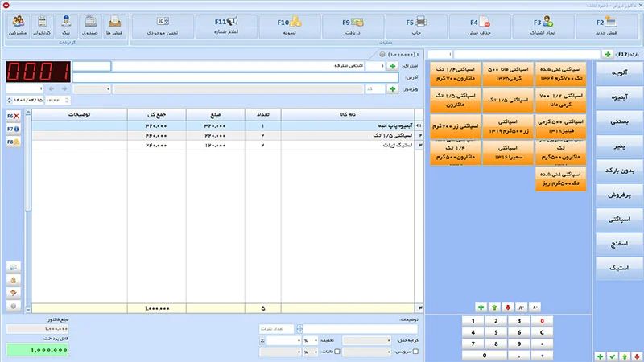
Task: Click the green up arrow above keypad
Action: [x=494, y=307]
